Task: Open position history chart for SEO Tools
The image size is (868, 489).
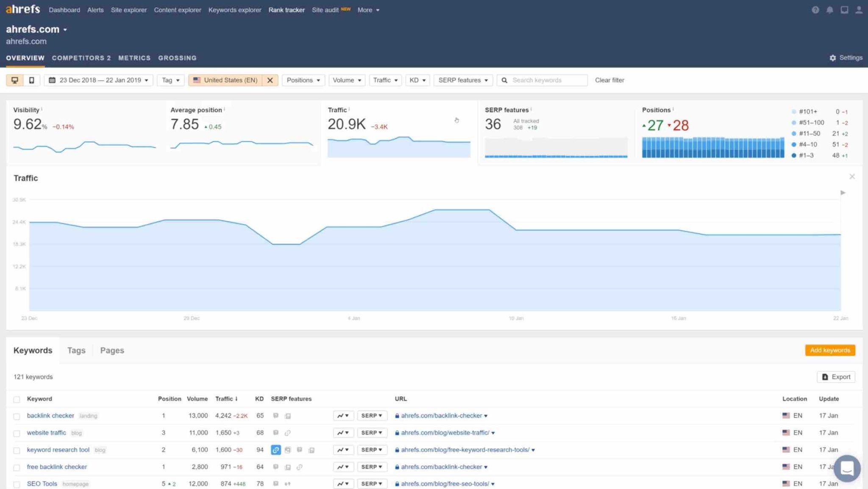Action: (x=343, y=483)
